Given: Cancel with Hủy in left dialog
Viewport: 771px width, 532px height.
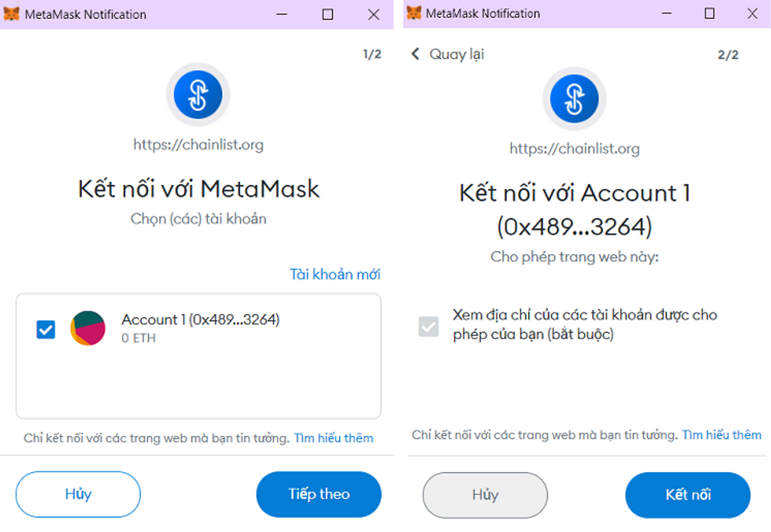Looking at the screenshot, I should pos(78,494).
